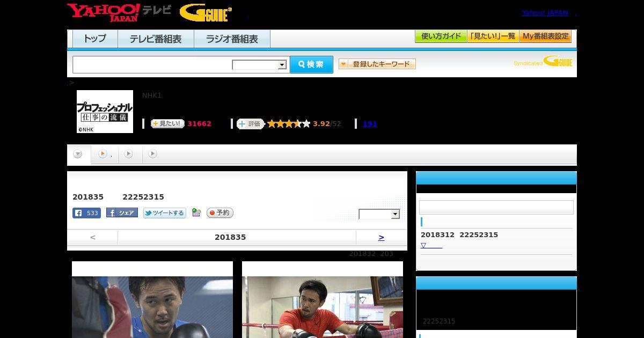644x338 pixels.
Task: Click the 3.92 rating score
Action: tap(321, 124)
